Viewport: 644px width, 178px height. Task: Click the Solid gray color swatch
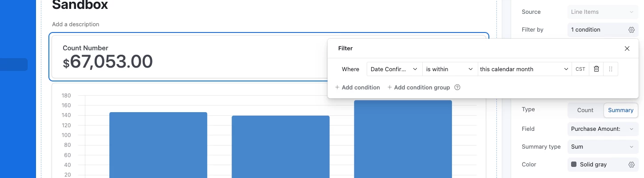tap(574, 165)
